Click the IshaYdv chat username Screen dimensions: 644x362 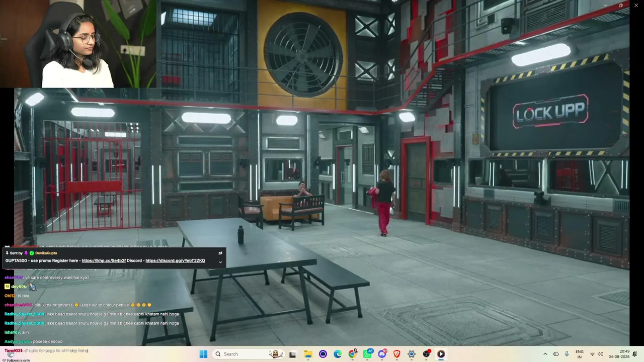tap(12, 332)
